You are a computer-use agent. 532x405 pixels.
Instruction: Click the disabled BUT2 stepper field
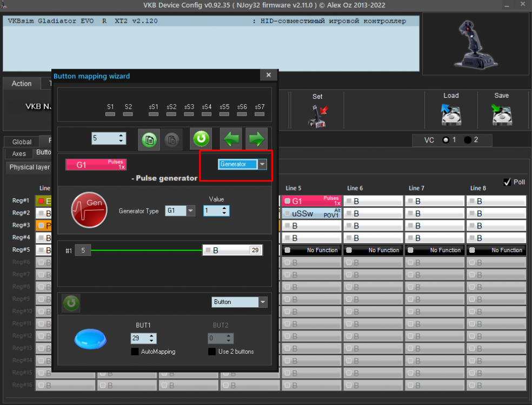[221, 338]
